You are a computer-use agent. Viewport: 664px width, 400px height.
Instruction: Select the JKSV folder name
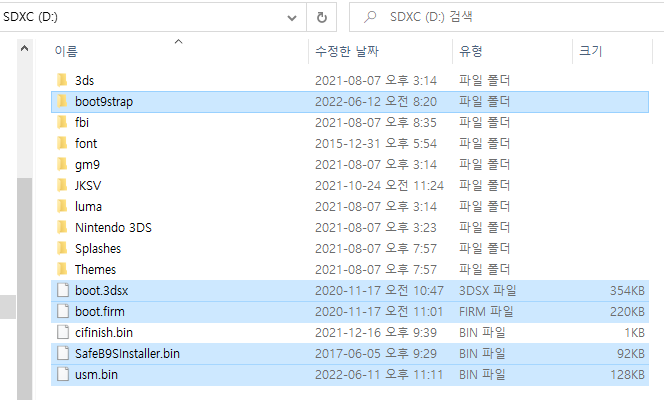[88, 185]
